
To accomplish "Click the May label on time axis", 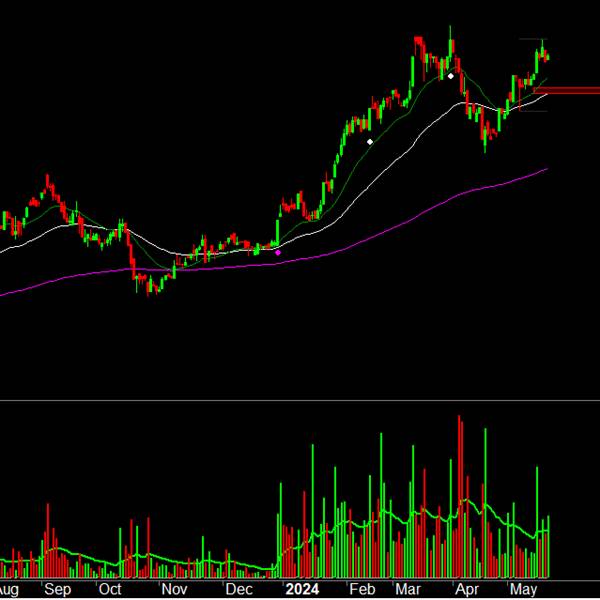I will point(523,590).
